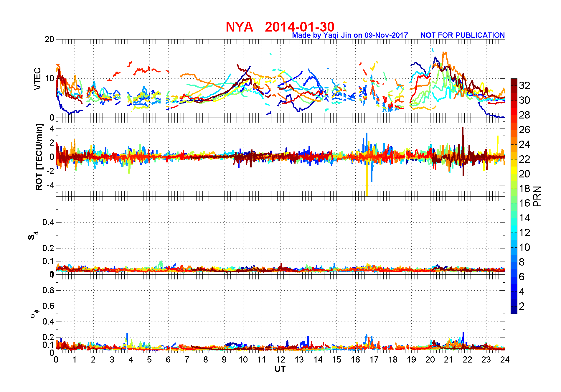561x392 pixels.
Task: Click the orange VTEC peak near 20.7 UT
Action: (445, 54)
